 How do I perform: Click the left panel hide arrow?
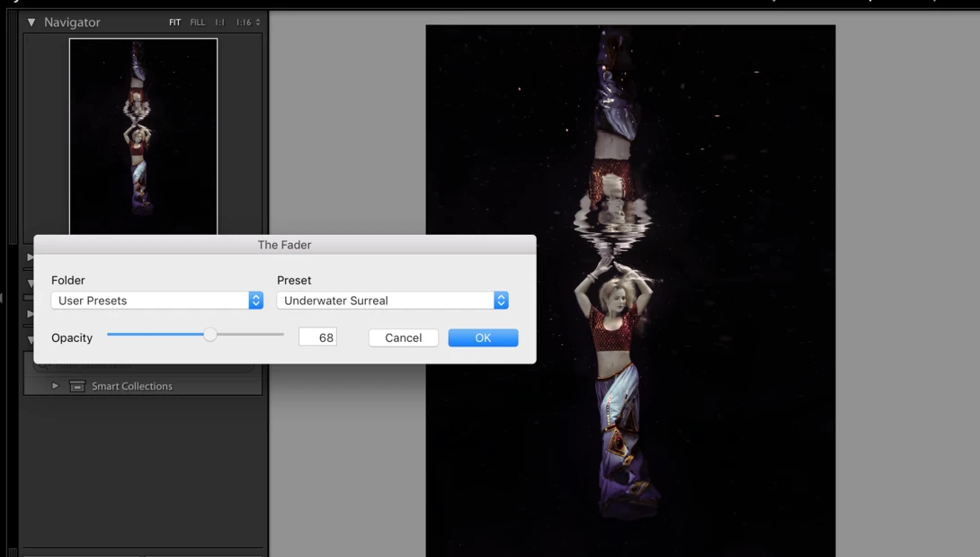click(2, 298)
